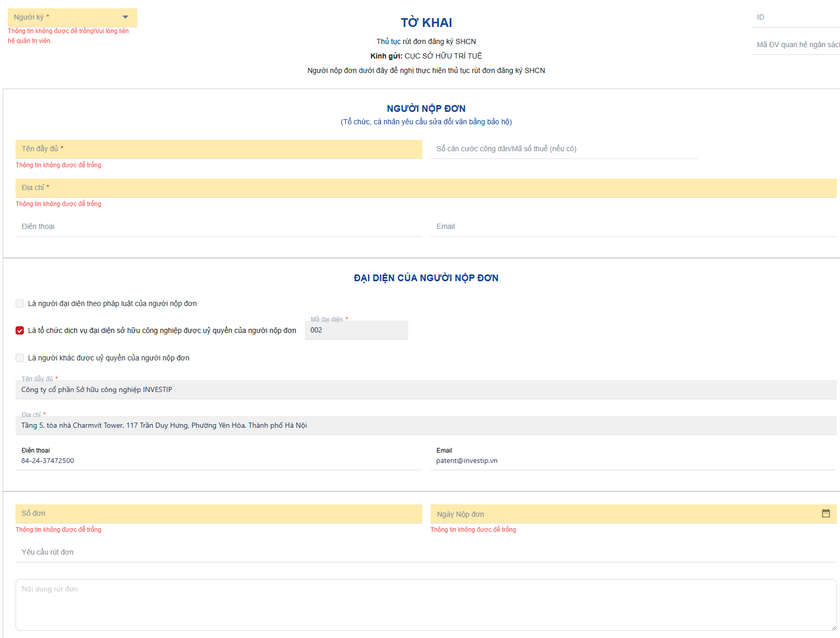Viewport: 840px width, 638px height.
Task: Click the Ngày Nộp đơn date field
Action: pyautogui.click(x=622, y=514)
